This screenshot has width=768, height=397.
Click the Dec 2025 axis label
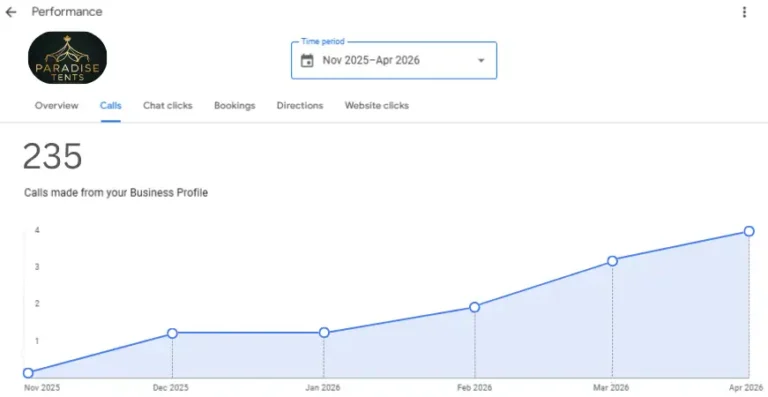(170, 388)
